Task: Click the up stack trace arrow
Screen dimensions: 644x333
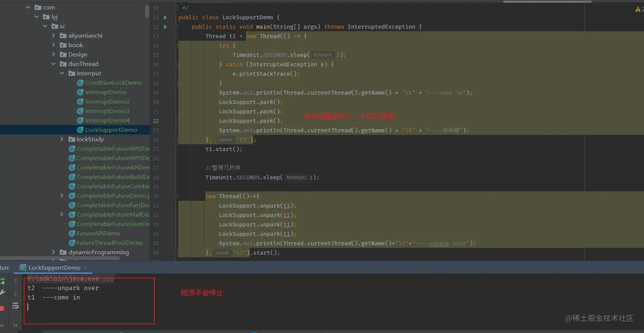Action: (15, 281)
